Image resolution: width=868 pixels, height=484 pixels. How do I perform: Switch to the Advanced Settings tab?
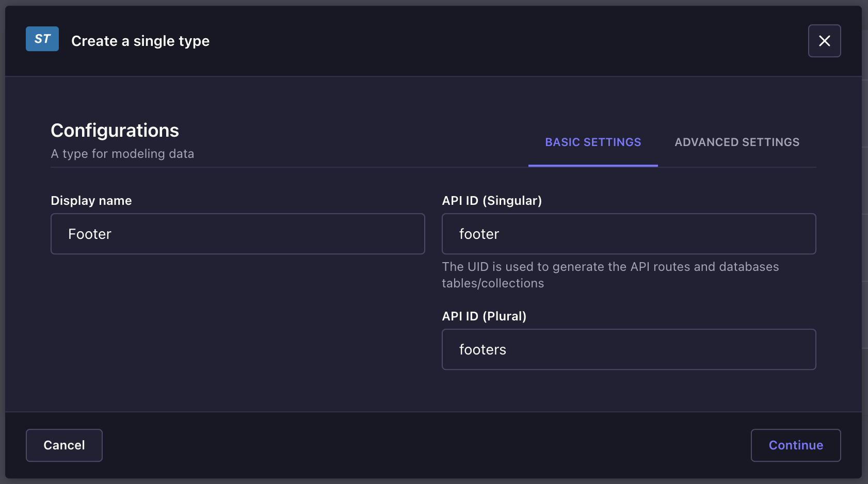pyautogui.click(x=736, y=142)
